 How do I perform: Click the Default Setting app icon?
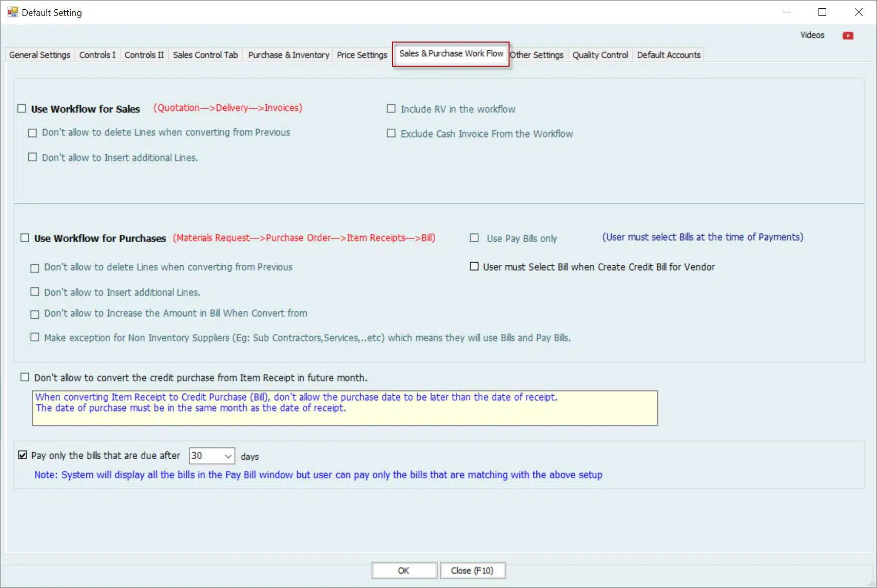click(x=12, y=12)
